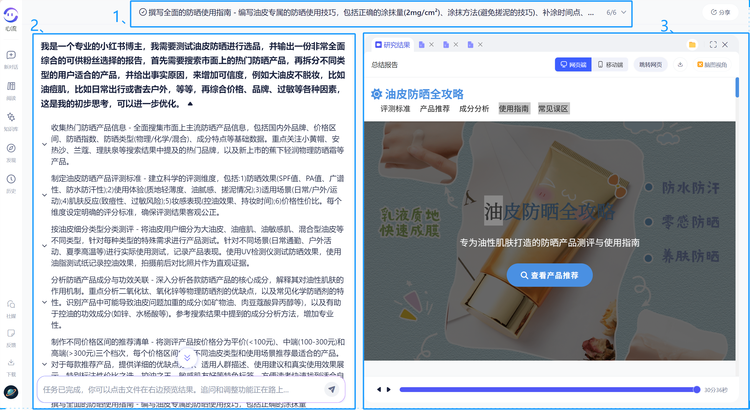Screen dimensions: 750x410
Task: Expand the 收集热门防晒产品信息 step
Action: coord(44,144)
